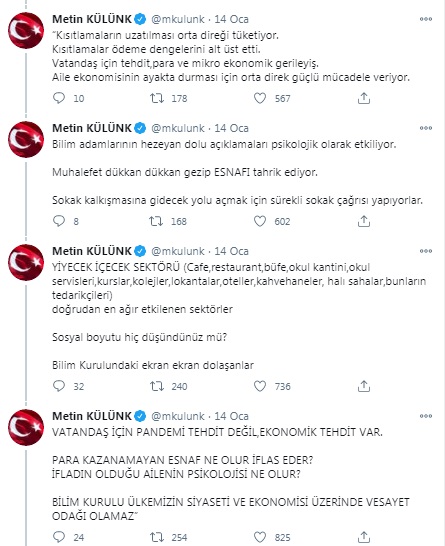Share the first tweet via share icon
The width and height of the screenshot is (445, 546).
coord(364,98)
